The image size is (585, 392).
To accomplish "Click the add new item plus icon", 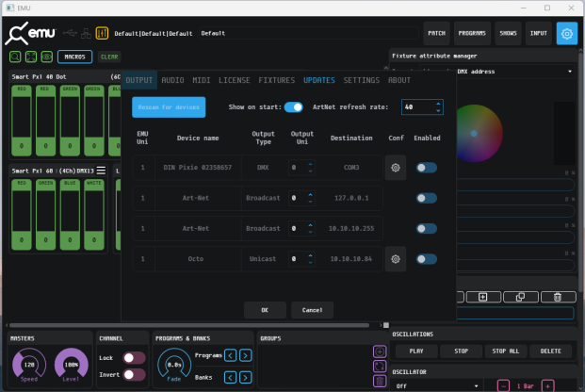I will click(482, 297).
